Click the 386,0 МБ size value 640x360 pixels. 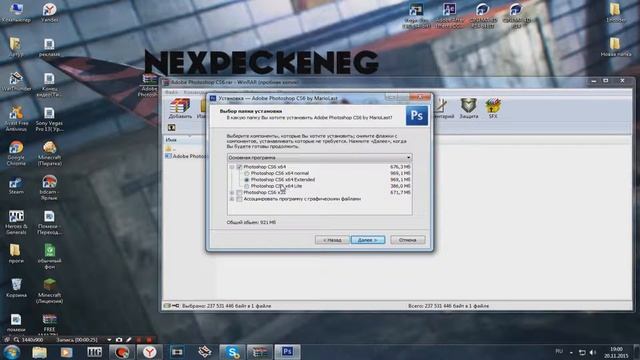(x=400, y=186)
